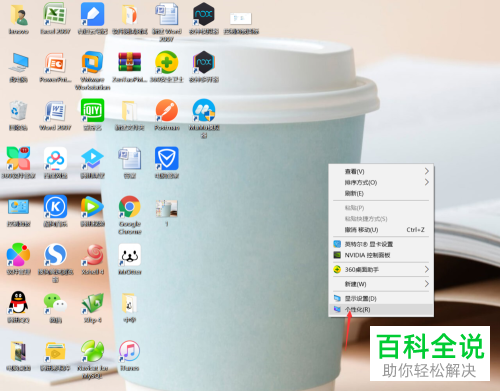
Task: Open the Word document icon in top row
Action: pyautogui.click(x=167, y=14)
